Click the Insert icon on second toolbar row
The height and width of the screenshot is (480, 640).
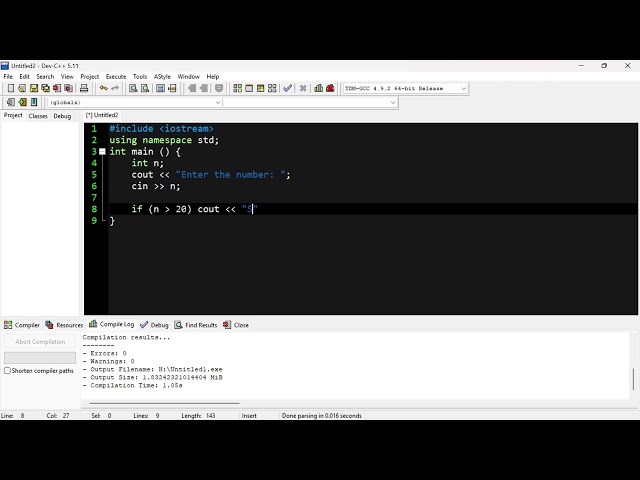(x=11, y=102)
